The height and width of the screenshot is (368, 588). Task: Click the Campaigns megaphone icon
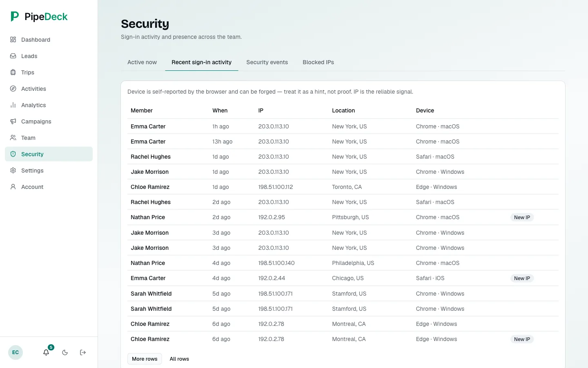click(13, 121)
